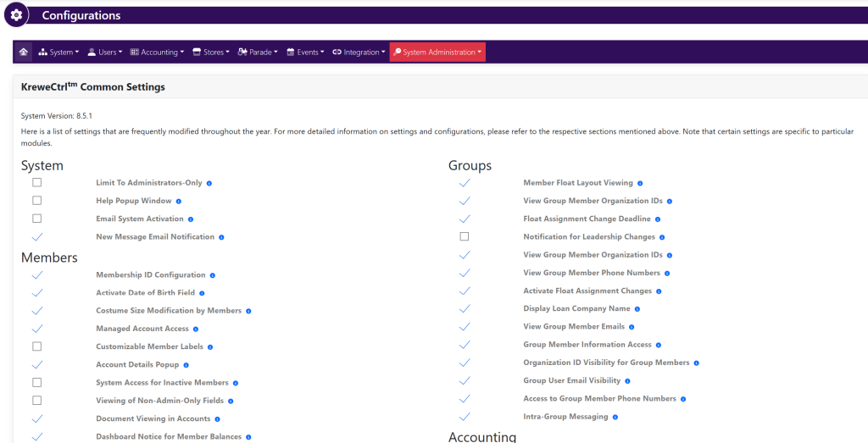The height and width of the screenshot is (443, 868).
Task: Enable Notification for Leadership Changes checkbox
Action: pyautogui.click(x=465, y=237)
